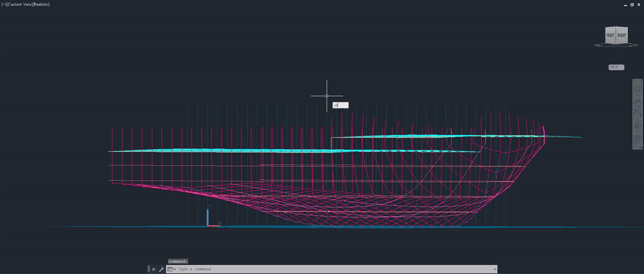Open command line customization wrench
644x274 pixels.
(x=162, y=269)
